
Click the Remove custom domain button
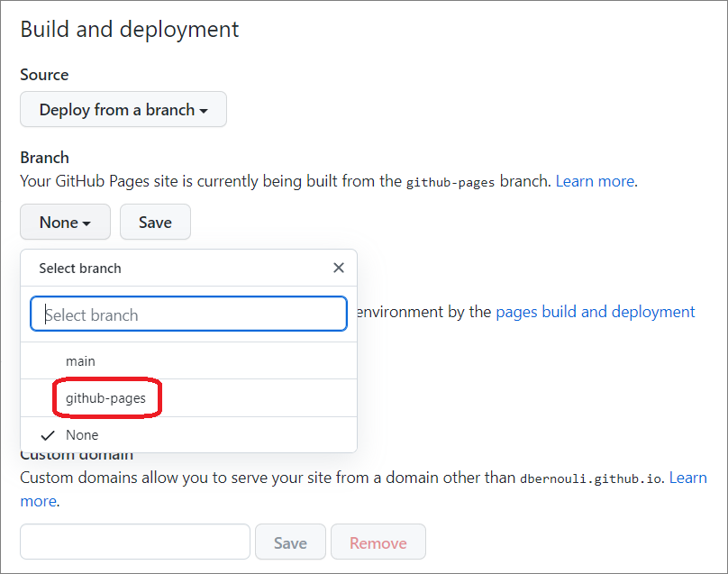point(378,542)
